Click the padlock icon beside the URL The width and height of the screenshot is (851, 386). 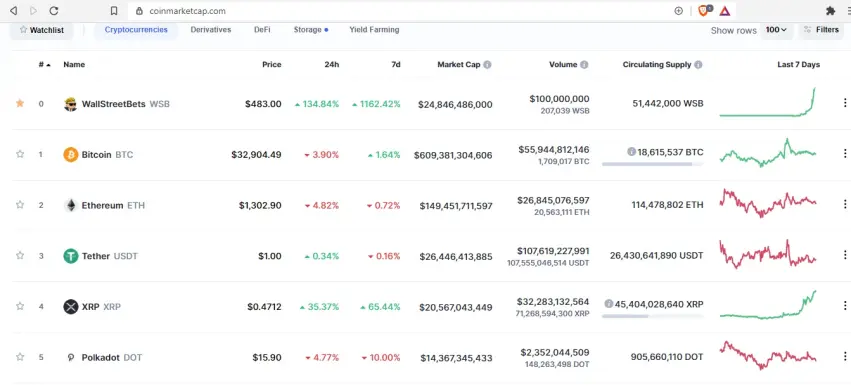pyautogui.click(x=139, y=11)
